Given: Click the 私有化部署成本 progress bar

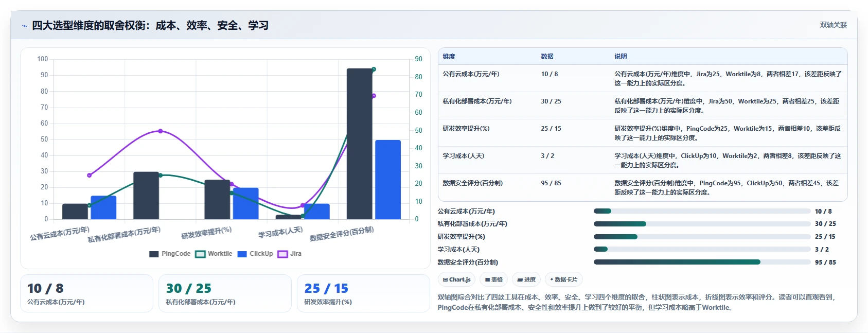Looking at the screenshot, I should [702, 224].
